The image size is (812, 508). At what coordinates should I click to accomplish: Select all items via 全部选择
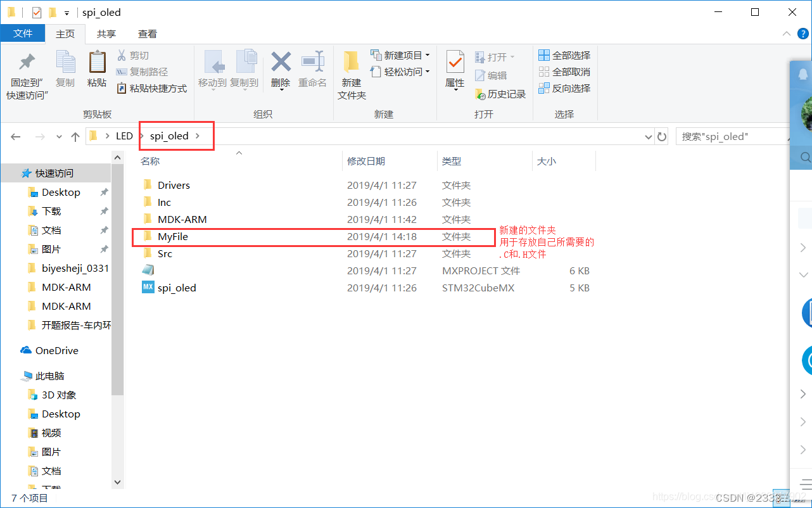tap(564, 55)
